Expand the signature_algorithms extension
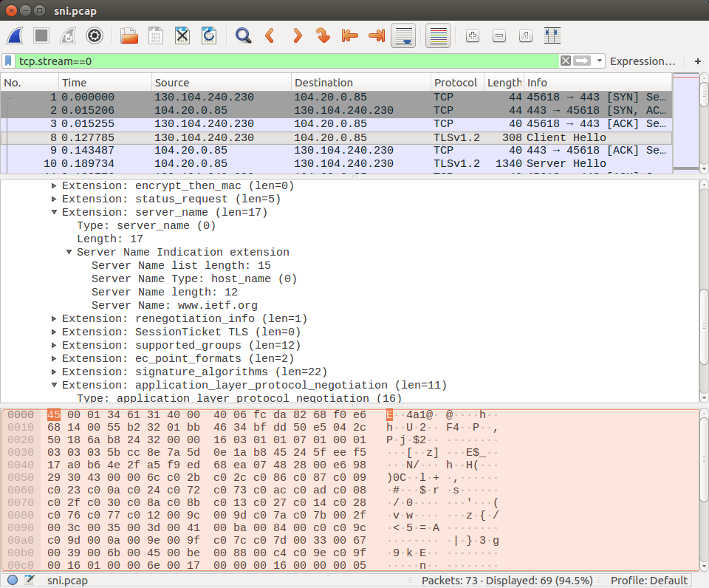This screenshot has height=588, width=709. click(54, 372)
